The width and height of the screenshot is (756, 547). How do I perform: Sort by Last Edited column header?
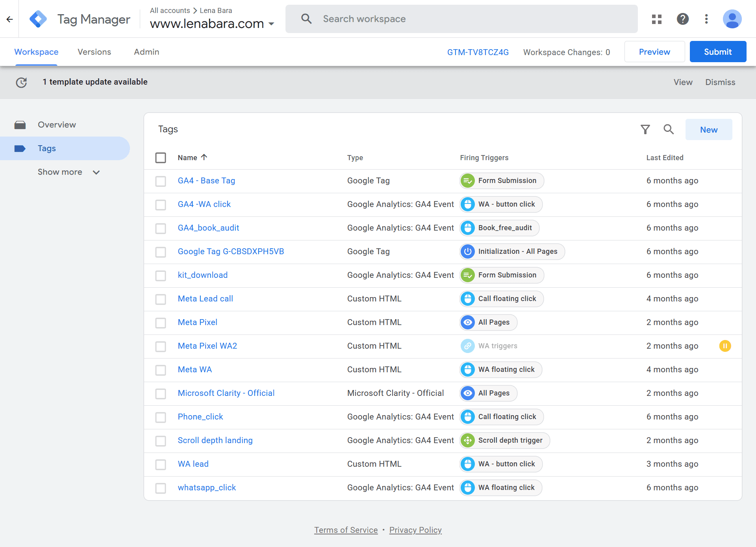[x=665, y=158]
